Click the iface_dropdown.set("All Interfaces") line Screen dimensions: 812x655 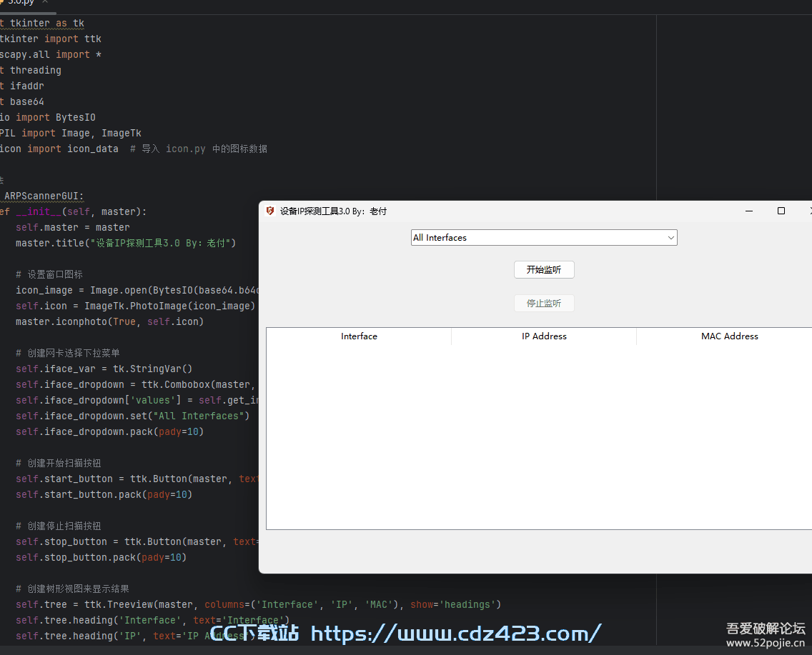pos(132,416)
